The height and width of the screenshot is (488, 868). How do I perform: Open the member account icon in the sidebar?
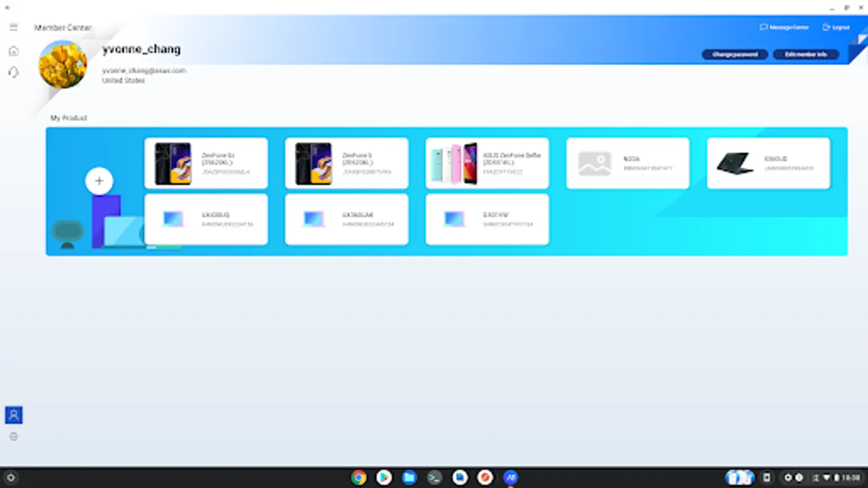(x=14, y=415)
